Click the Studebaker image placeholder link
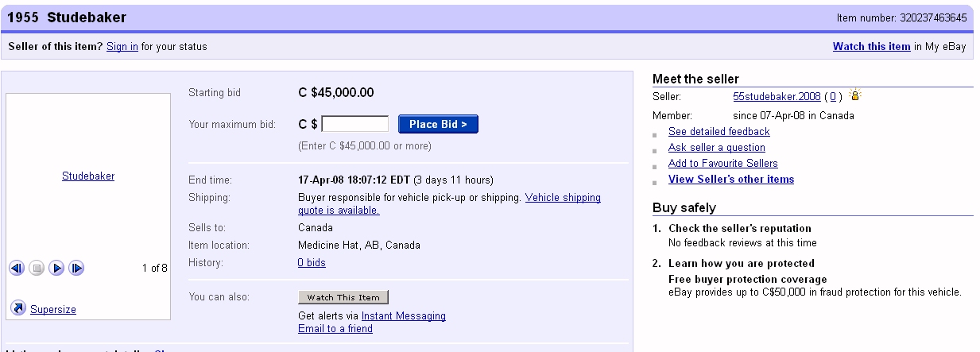 pyautogui.click(x=88, y=176)
